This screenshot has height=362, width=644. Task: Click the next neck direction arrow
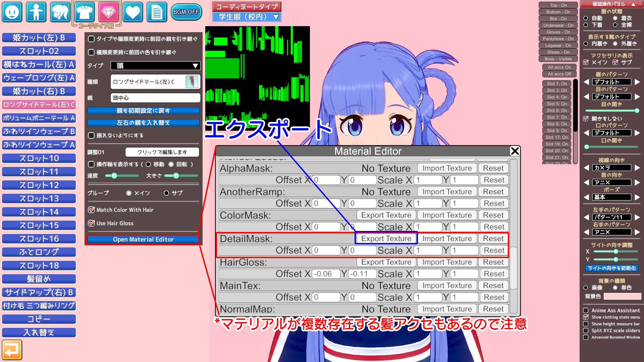click(x=637, y=182)
